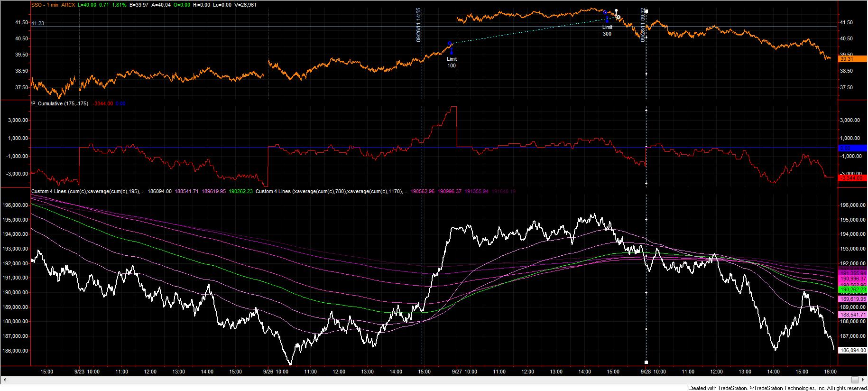The image size is (868, 391).
Task: Click the pink 188,541.71 value tag
Action: coord(853,315)
